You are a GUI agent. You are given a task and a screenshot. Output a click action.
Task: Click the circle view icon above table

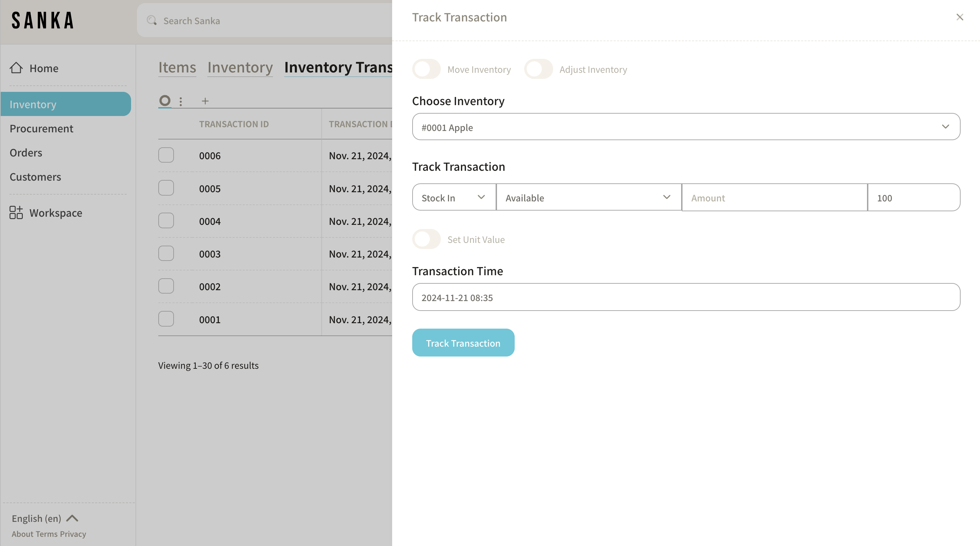click(x=165, y=101)
